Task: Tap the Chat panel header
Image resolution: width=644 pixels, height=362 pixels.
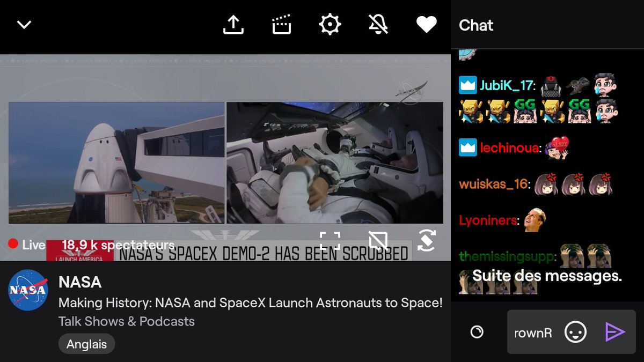Action: tap(476, 25)
